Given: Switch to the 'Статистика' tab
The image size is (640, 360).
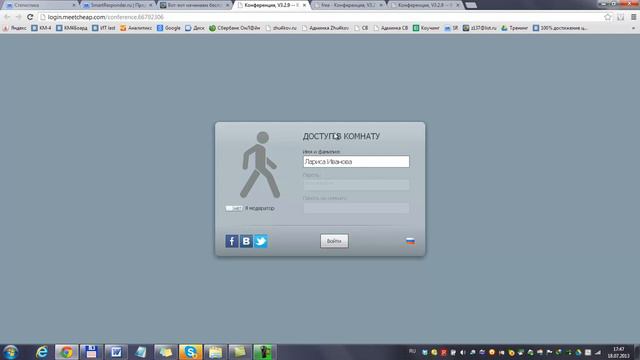Looking at the screenshot, I should pos(41,5).
